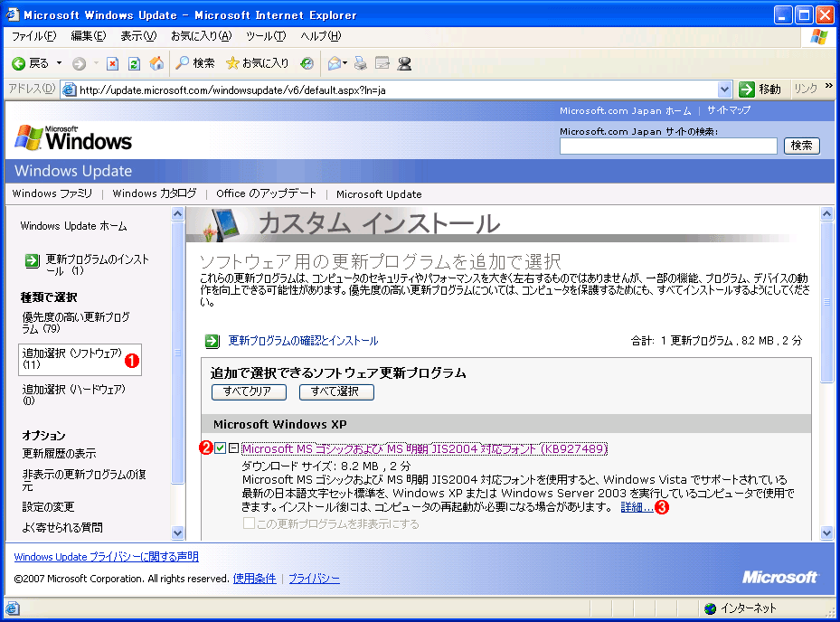
Task: Select 追加選択 (ハードウェア) (0) in sidebar
Action: pos(74,395)
